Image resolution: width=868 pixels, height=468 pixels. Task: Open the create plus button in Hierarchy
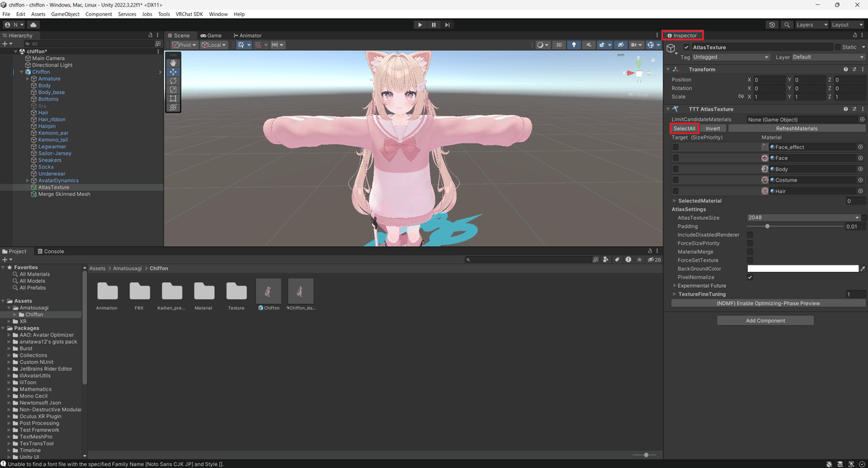click(7, 44)
